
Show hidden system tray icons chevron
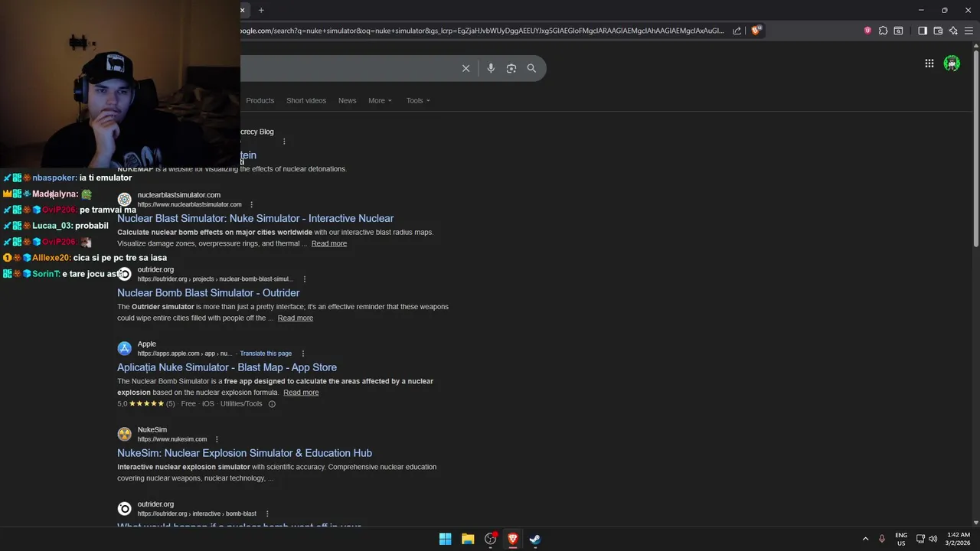[865, 539]
